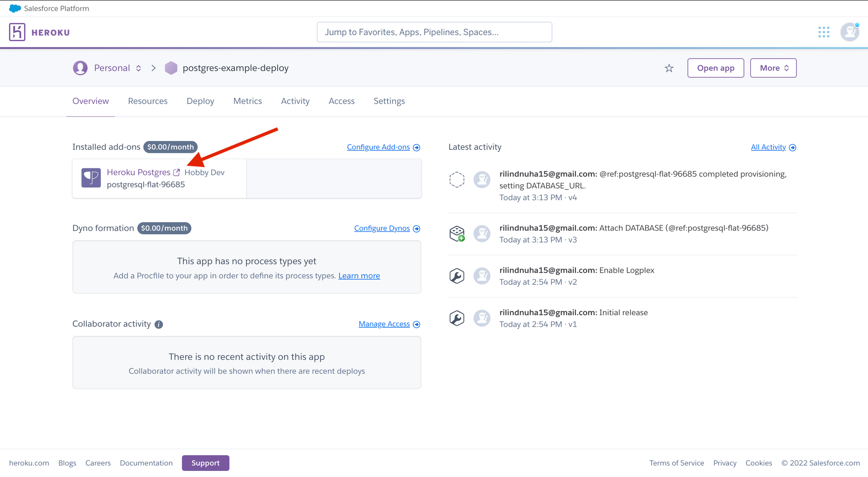Viewport: 868px width, 477px height.
Task: Click the user avatar in the v4 activity row
Action: 482,179
